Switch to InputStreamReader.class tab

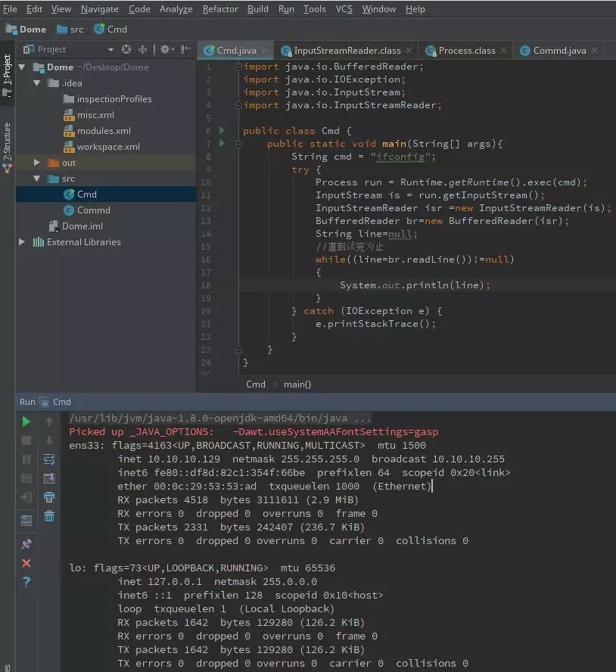(x=347, y=51)
